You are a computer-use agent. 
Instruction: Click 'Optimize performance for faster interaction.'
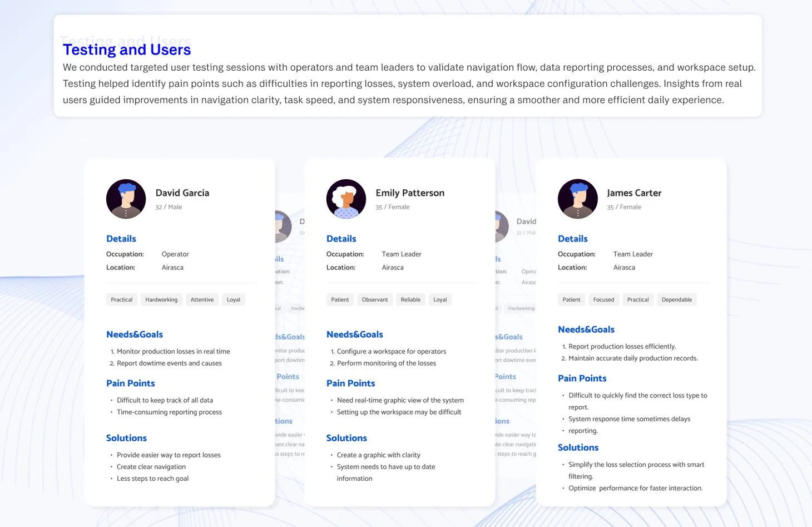pyautogui.click(x=636, y=488)
